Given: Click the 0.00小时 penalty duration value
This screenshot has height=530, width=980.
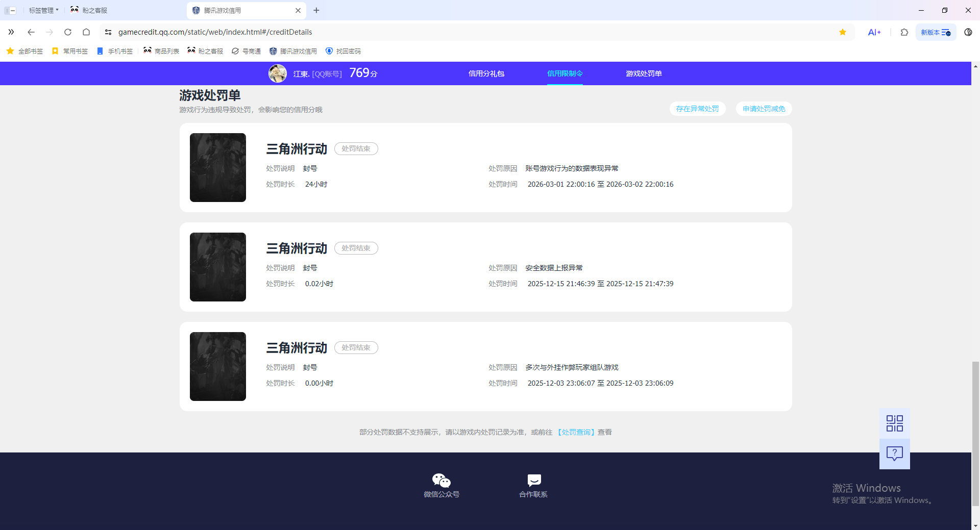Looking at the screenshot, I should click(x=320, y=383).
